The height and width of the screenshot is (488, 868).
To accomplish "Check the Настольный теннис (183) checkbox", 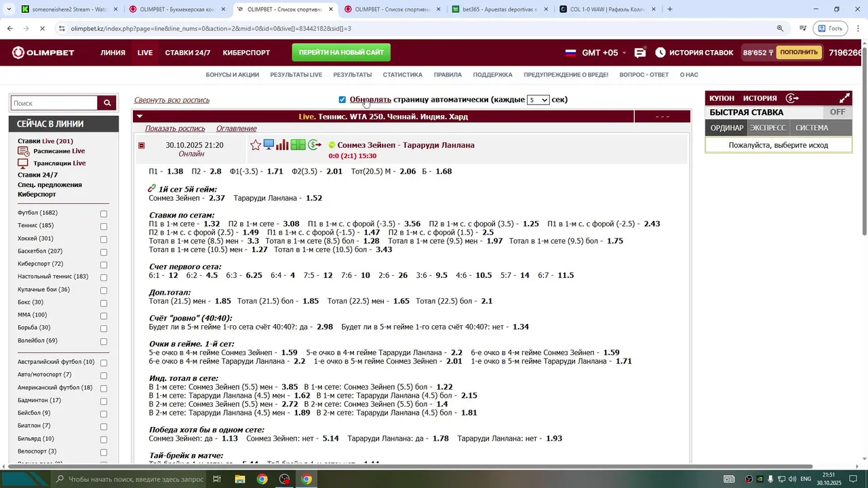I will [104, 277].
